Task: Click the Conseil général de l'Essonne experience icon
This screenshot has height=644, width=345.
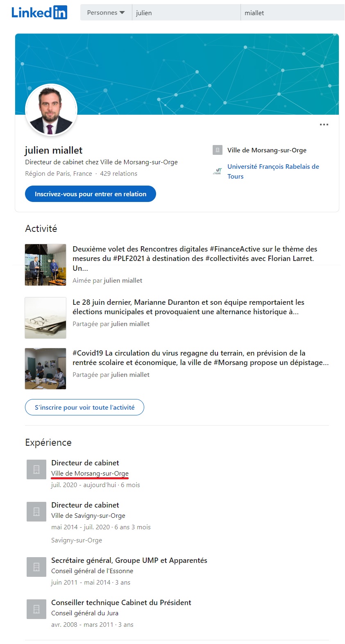Action: 36,567
